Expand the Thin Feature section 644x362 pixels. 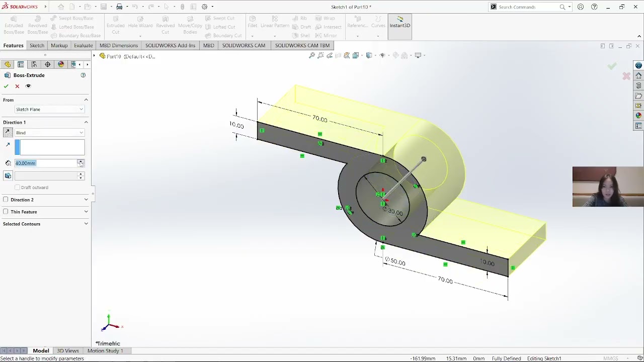tap(86, 212)
